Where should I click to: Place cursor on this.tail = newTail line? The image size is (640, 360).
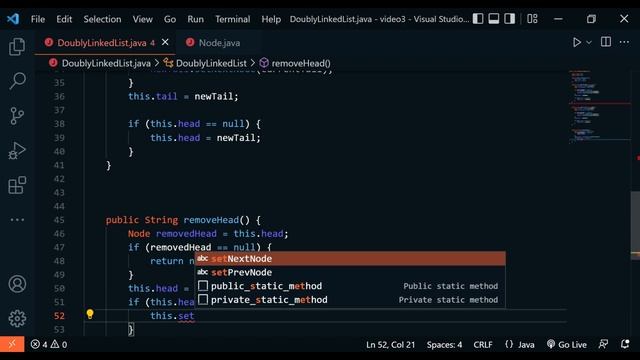point(183,96)
